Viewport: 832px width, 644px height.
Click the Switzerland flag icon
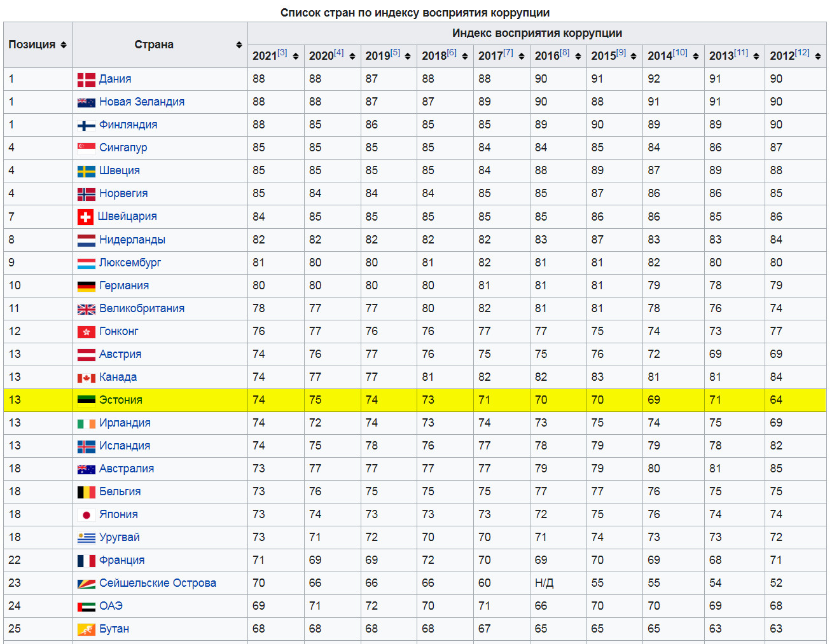point(85,217)
